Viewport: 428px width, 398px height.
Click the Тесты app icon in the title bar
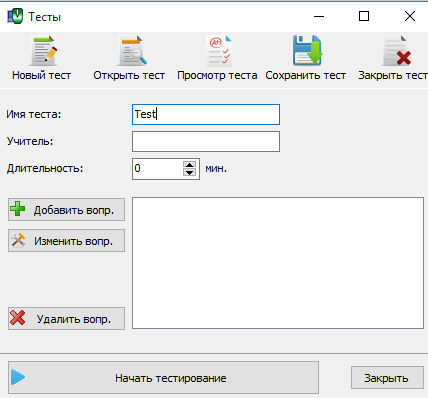pos(15,16)
